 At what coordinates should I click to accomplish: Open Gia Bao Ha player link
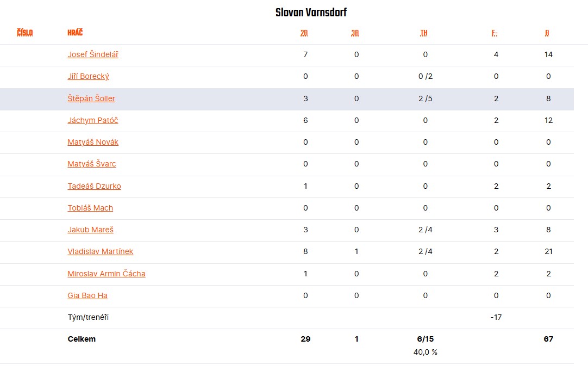87,295
